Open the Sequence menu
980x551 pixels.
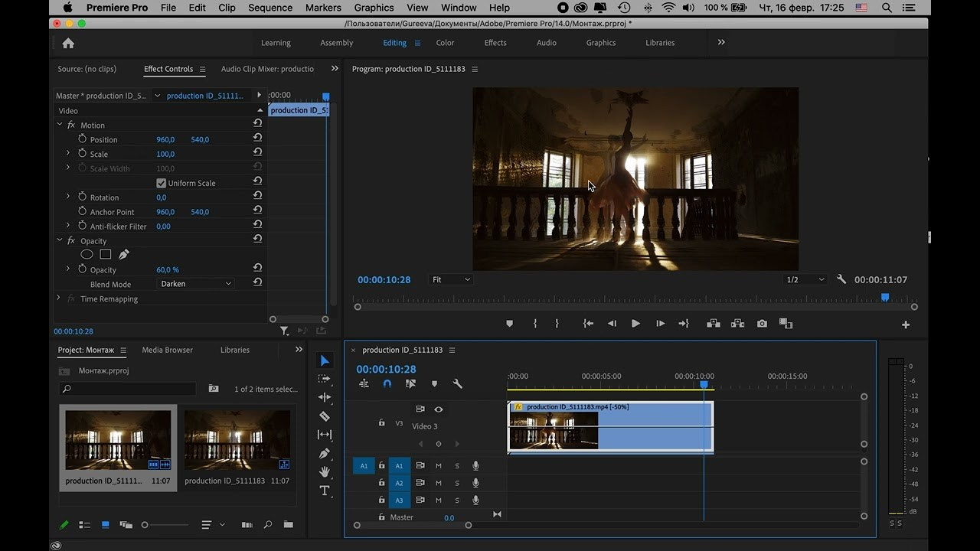tap(270, 8)
